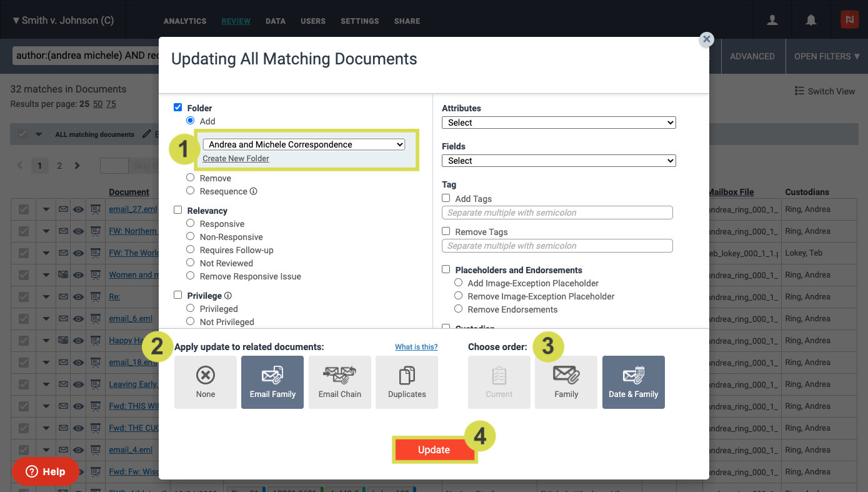
Task: Open the REVIEW menu
Action: 236,21
